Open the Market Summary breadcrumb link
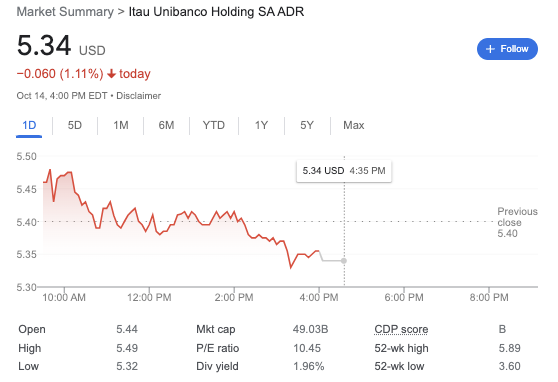 65,12
